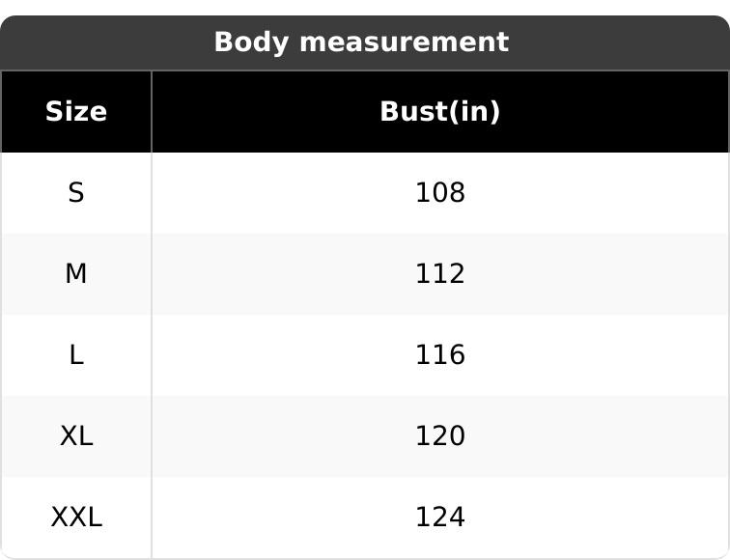Select the largest bust value listed
730x560 pixels.
coord(439,518)
